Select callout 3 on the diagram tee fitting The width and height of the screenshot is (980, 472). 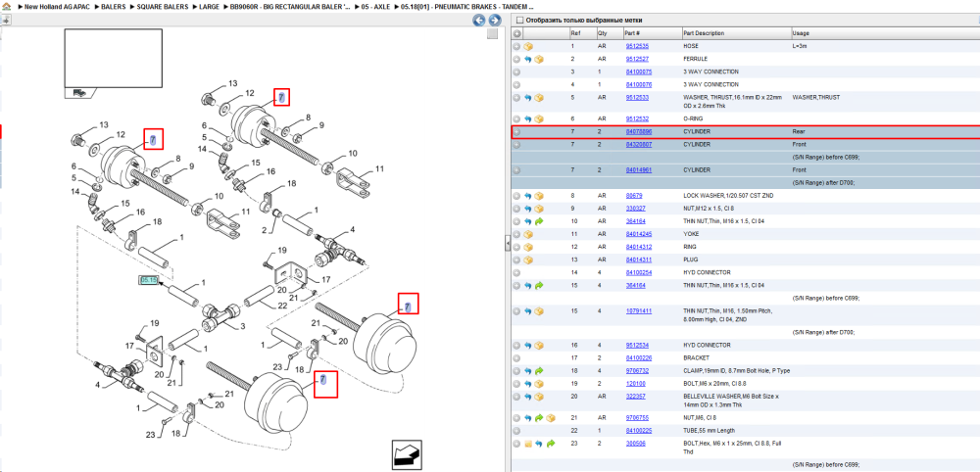(x=243, y=326)
